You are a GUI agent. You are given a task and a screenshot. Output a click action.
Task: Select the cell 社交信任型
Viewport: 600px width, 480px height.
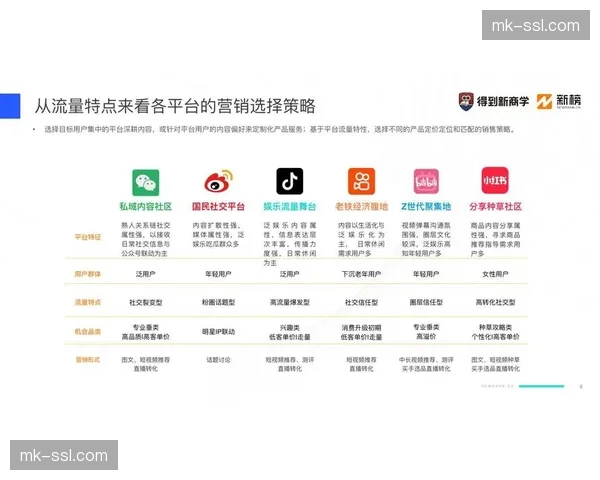361,302
